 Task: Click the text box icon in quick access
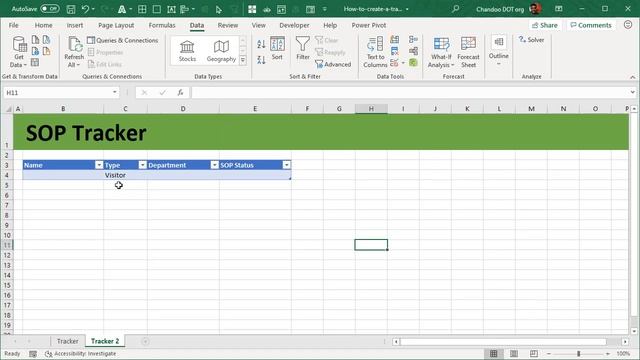(x=171, y=9)
